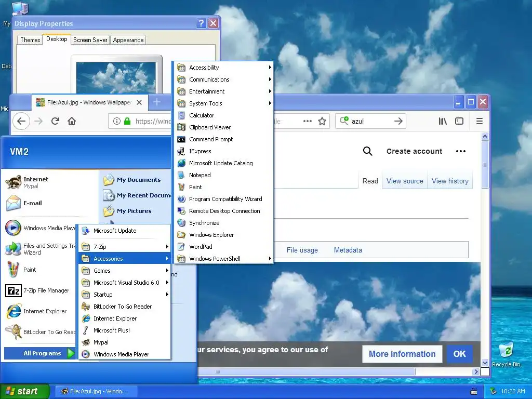Jump to Metadata section
Screen dimensions: 532x399
pos(348,250)
